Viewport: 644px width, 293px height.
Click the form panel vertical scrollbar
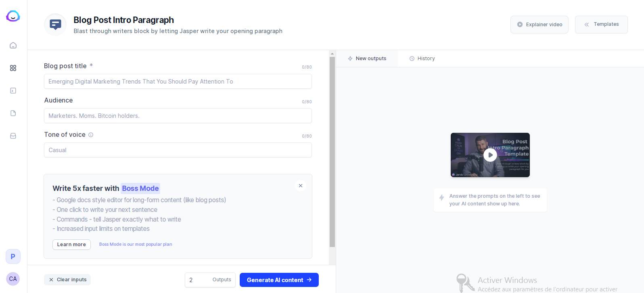click(x=332, y=152)
